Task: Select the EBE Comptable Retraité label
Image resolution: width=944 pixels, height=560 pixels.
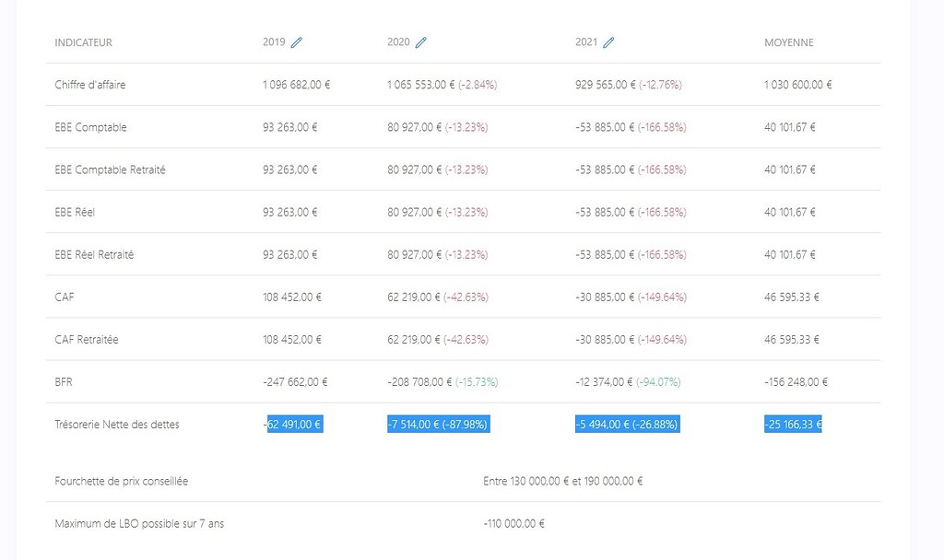Action: tap(110, 169)
